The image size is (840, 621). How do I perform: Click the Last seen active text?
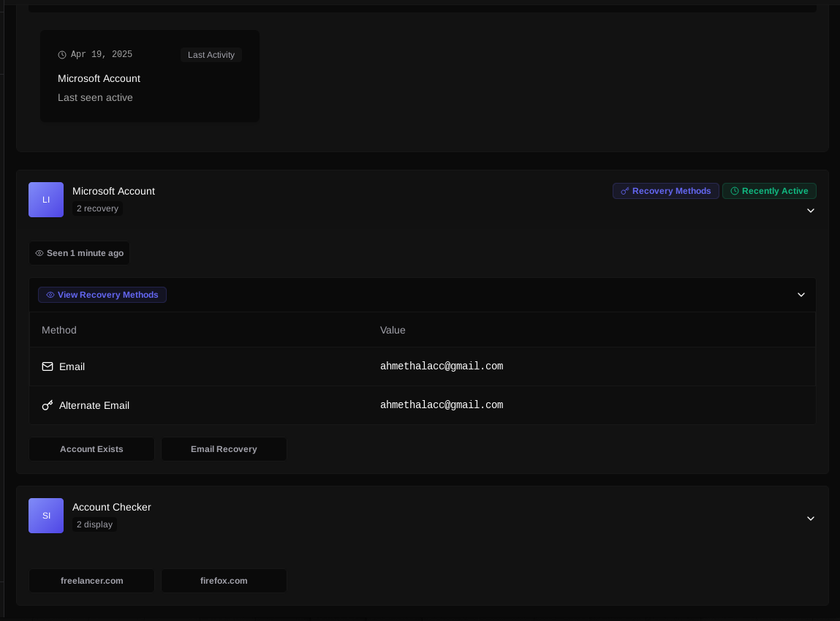point(95,97)
